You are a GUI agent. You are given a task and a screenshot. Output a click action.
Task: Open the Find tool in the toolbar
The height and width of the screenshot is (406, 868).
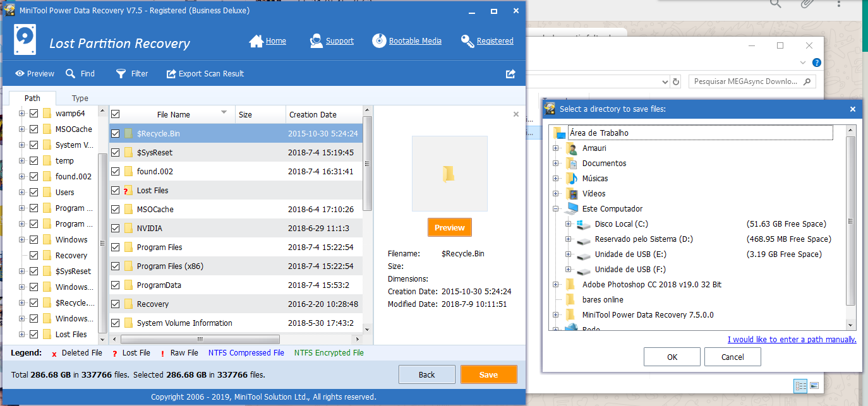[80, 74]
